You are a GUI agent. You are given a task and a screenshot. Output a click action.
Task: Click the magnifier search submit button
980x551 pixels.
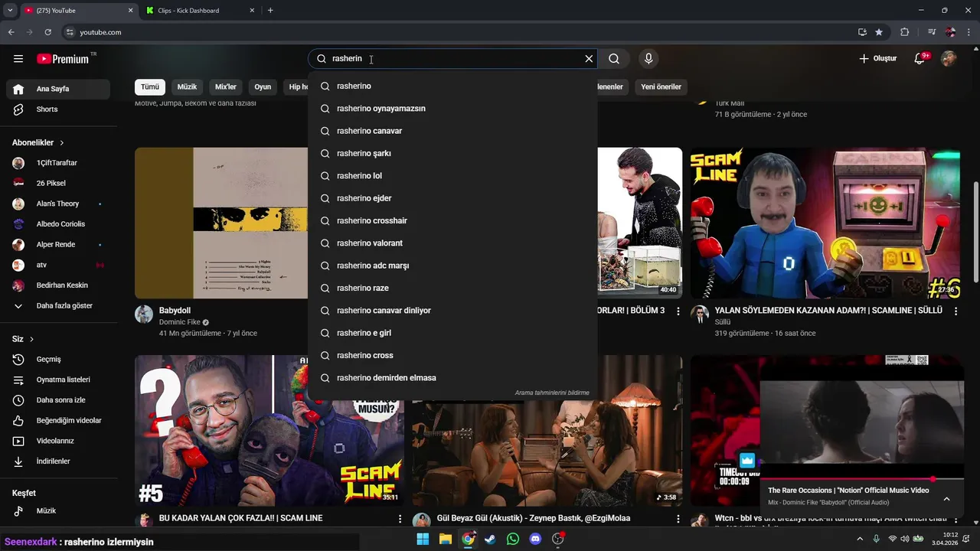[614, 59]
